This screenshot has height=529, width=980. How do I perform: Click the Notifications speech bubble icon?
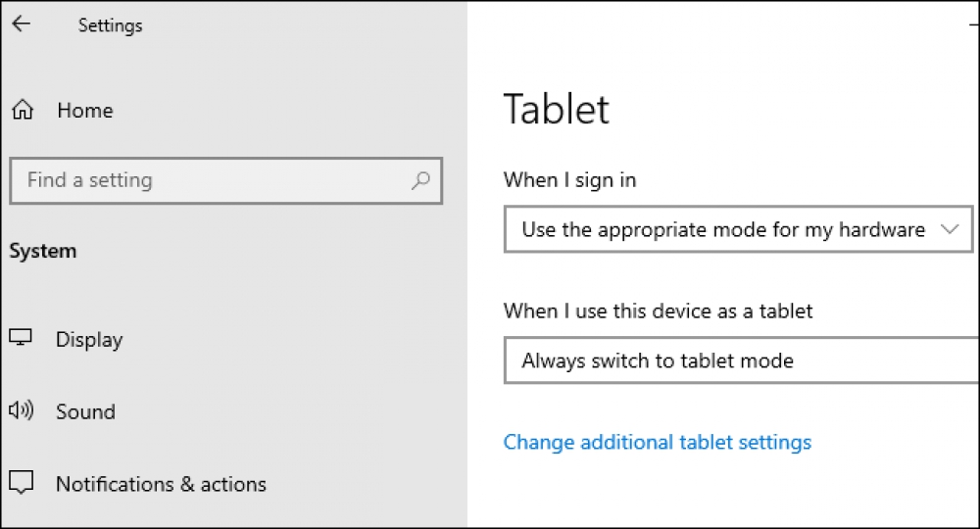click(x=21, y=482)
